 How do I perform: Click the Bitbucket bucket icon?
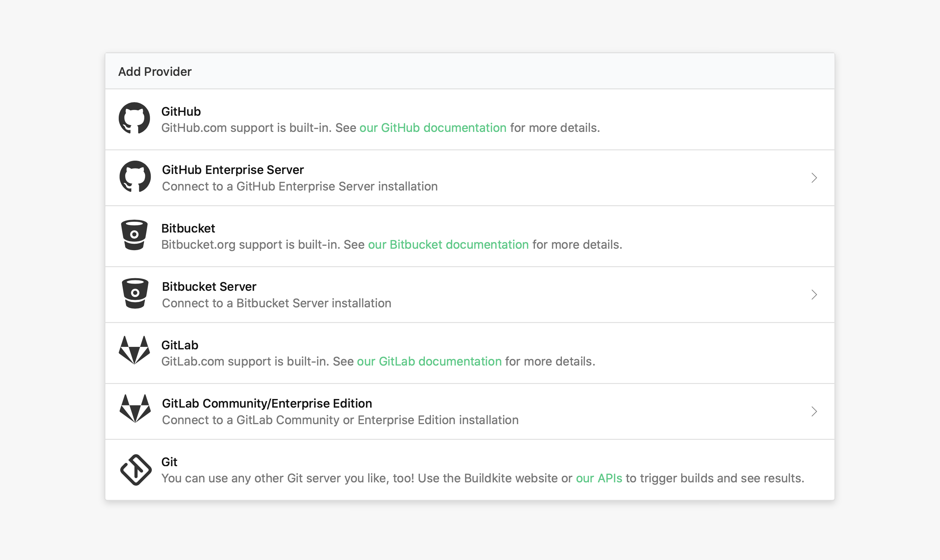coord(134,235)
